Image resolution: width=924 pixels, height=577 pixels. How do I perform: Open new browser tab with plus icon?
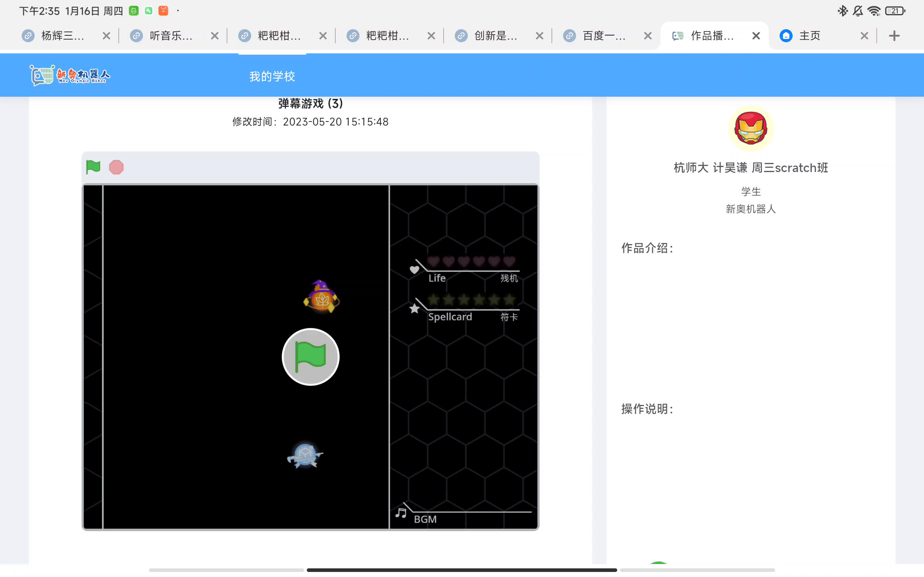894,36
